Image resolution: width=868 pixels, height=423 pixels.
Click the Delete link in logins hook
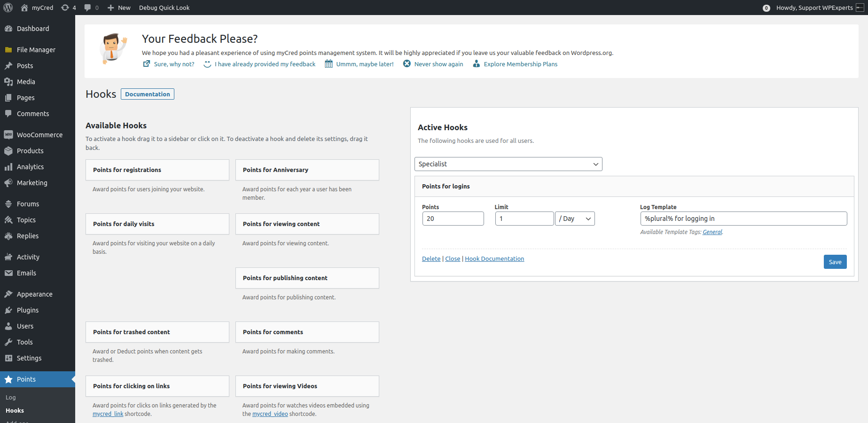[x=431, y=259]
